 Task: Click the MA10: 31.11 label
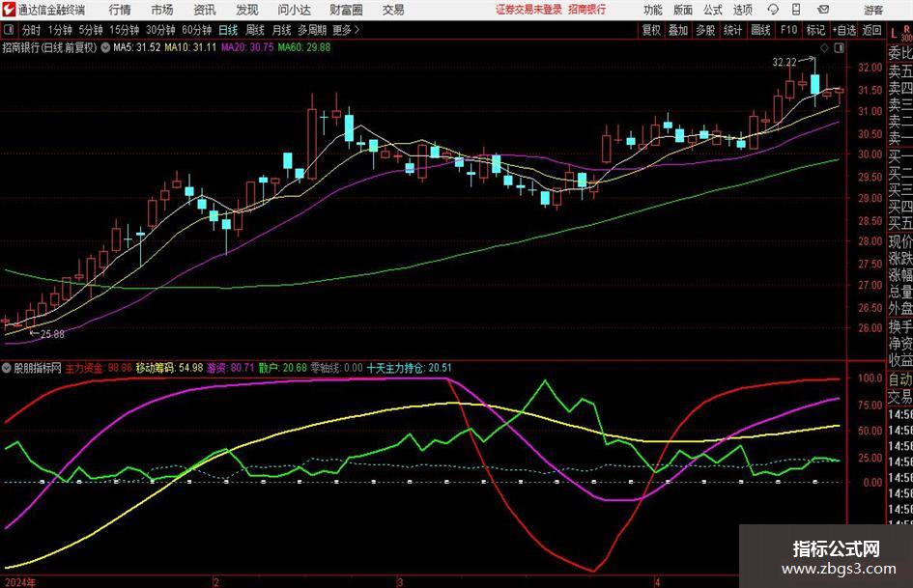point(189,47)
